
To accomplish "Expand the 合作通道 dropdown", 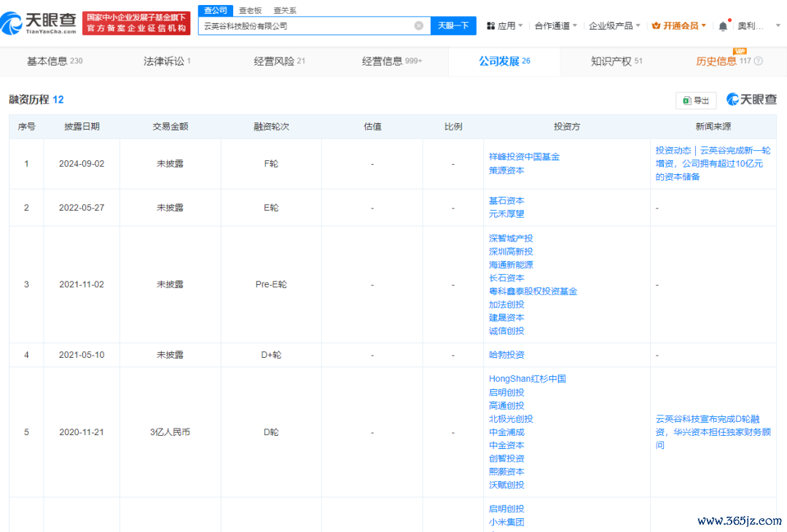I will tap(575, 26).
